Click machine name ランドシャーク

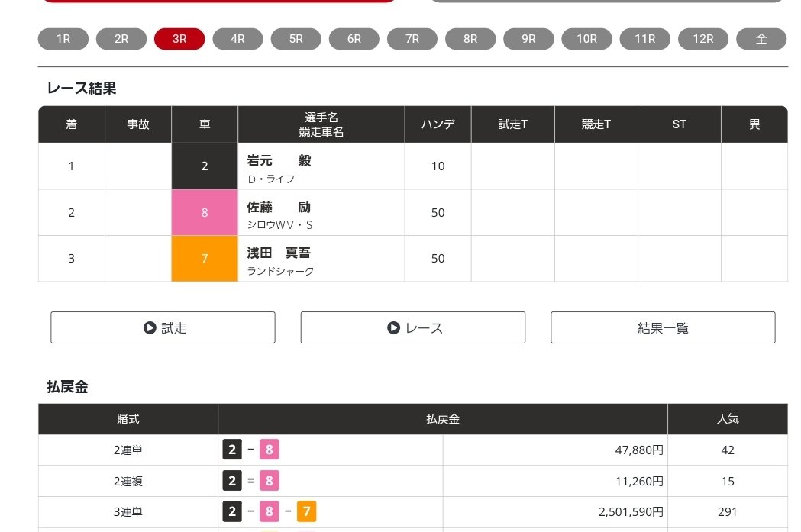(280, 271)
